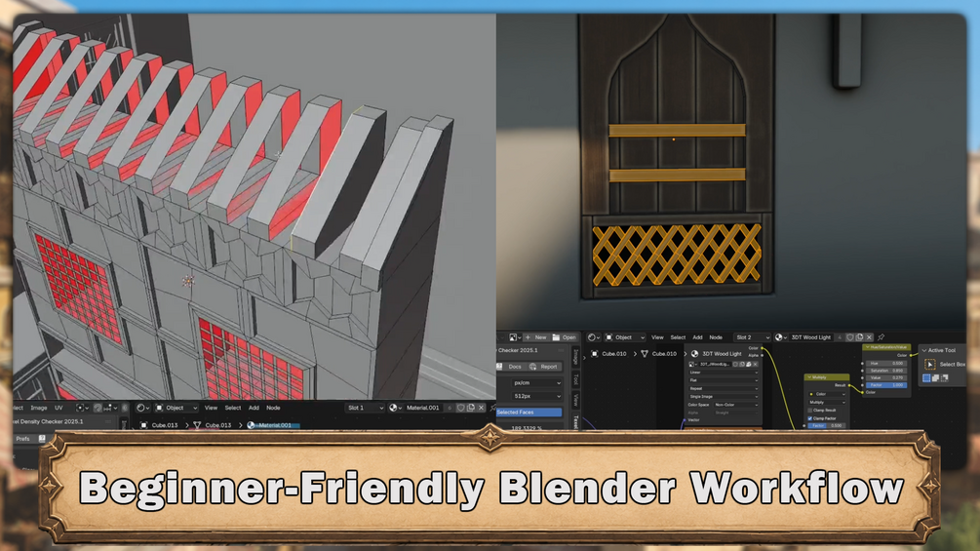Open Object shader type dropdown next to Slot 2 editor
Viewport: 980px width, 551px height.
(x=624, y=337)
